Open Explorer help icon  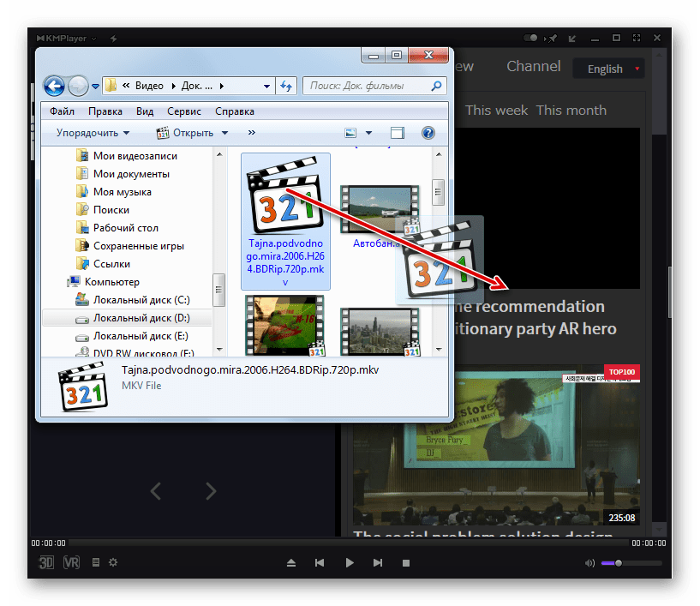[x=428, y=133]
